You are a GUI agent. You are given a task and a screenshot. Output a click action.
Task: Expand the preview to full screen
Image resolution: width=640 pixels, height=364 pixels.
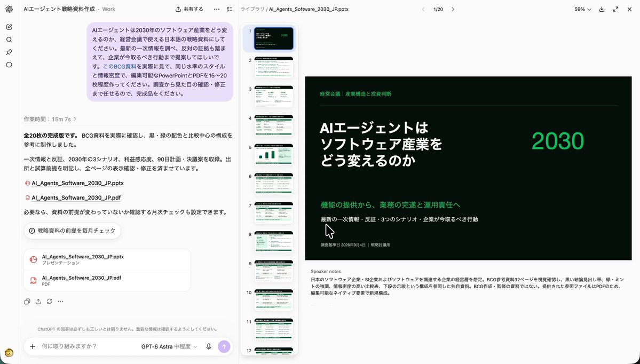[x=615, y=9]
